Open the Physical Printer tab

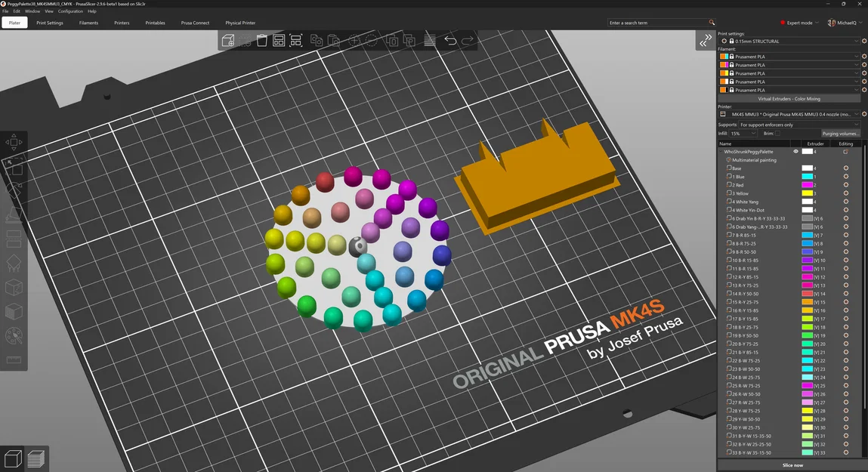(240, 23)
